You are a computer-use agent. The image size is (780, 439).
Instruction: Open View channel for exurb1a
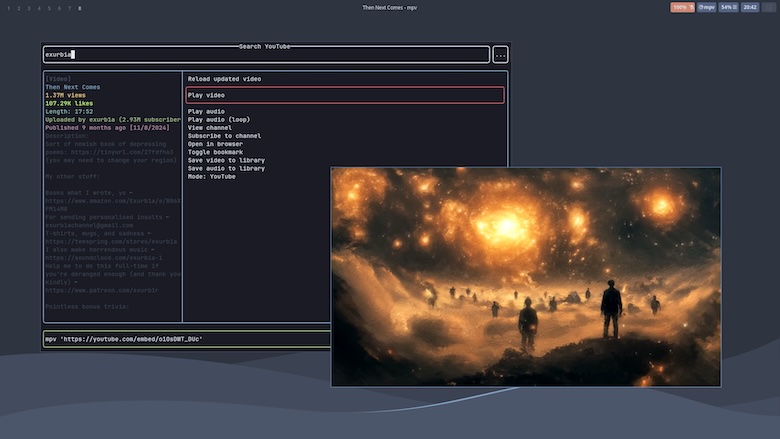(210, 127)
